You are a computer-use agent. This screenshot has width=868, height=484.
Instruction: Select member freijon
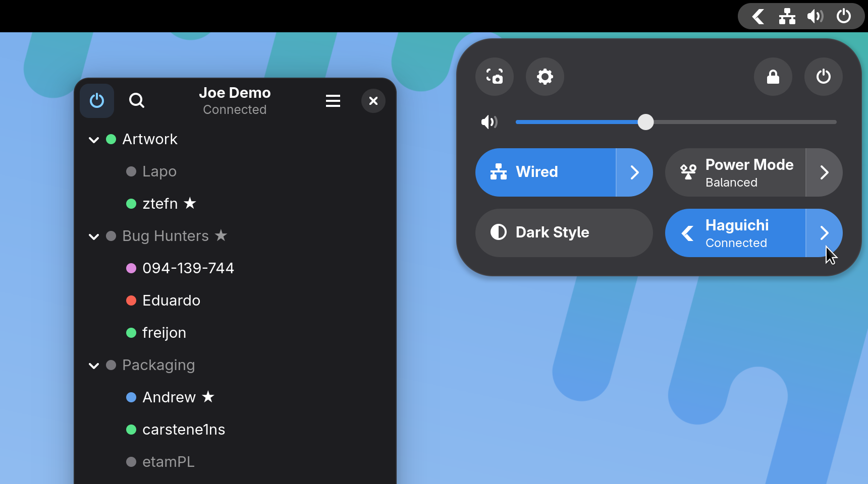pyautogui.click(x=235, y=333)
